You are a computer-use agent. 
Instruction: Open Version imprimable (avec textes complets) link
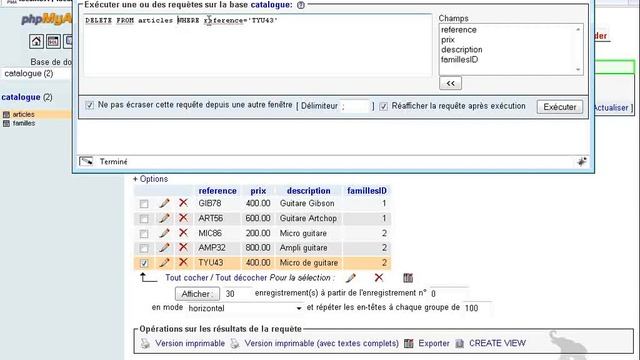click(x=322, y=343)
